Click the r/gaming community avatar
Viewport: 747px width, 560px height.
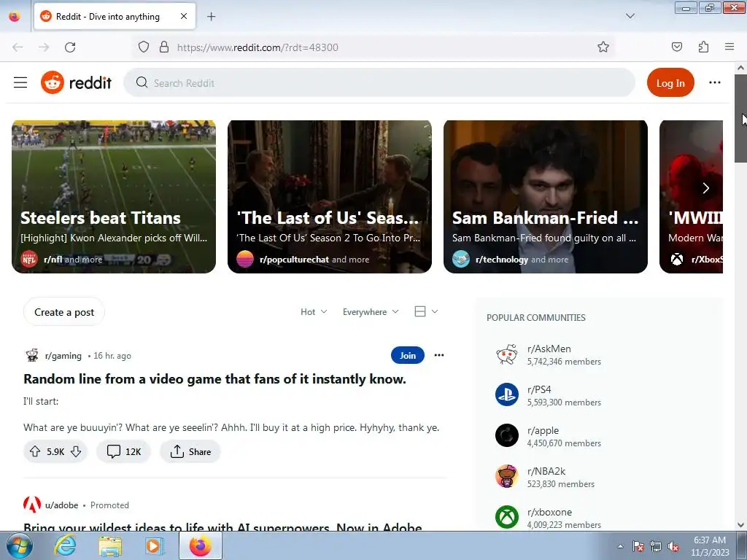[32, 355]
